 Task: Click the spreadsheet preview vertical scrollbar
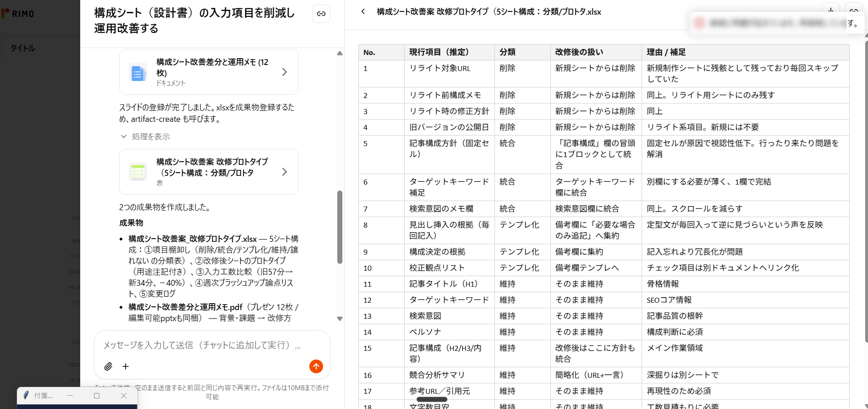[x=866, y=192]
